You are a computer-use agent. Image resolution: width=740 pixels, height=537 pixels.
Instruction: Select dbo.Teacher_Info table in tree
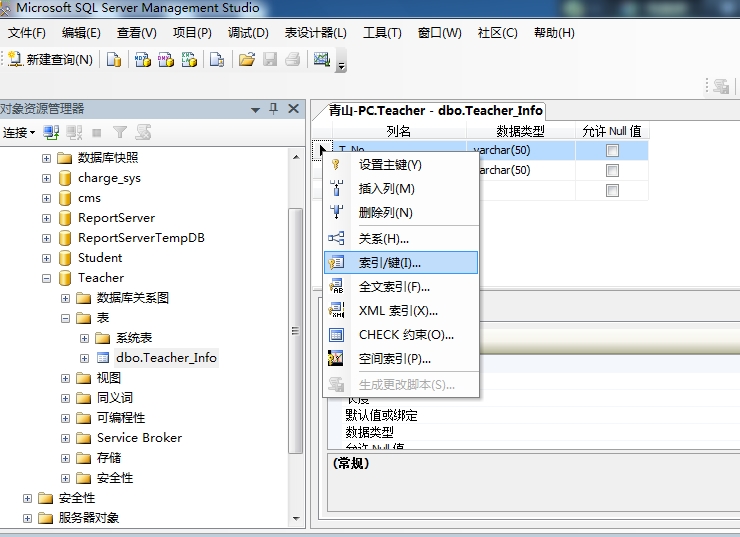coord(166,358)
